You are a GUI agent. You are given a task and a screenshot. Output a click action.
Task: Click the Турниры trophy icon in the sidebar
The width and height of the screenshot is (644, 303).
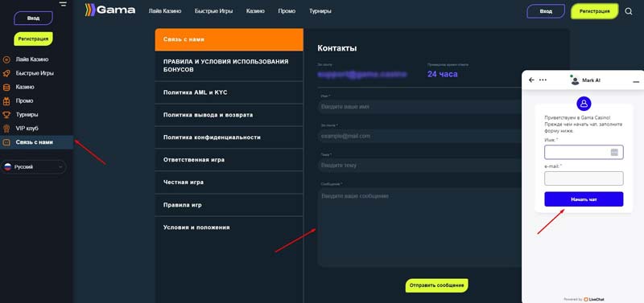[x=6, y=115]
